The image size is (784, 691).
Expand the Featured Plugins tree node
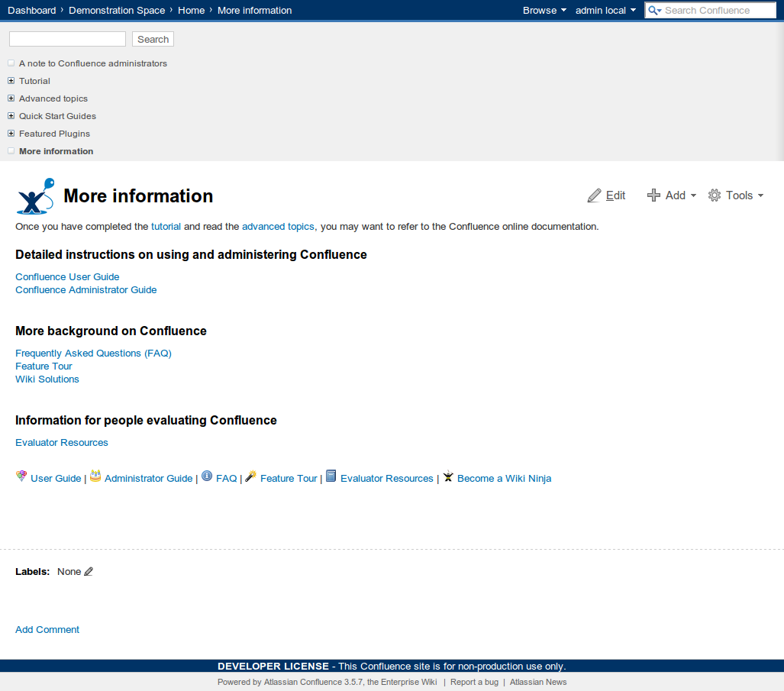coord(11,133)
